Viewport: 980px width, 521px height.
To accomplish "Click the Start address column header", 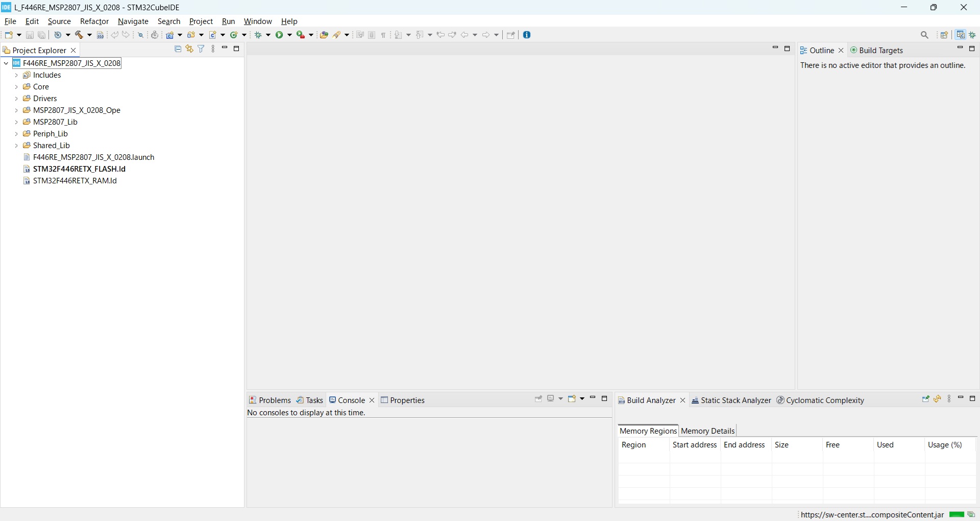I will pyautogui.click(x=695, y=445).
